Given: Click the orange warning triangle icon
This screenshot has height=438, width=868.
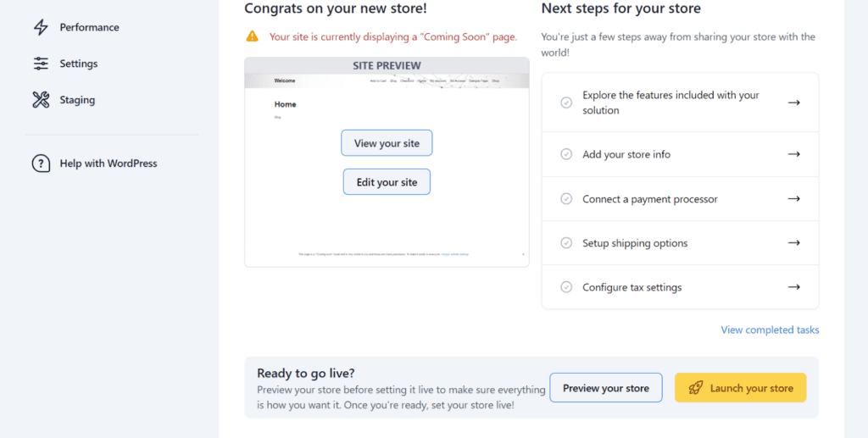Looking at the screenshot, I should (253, 36).
